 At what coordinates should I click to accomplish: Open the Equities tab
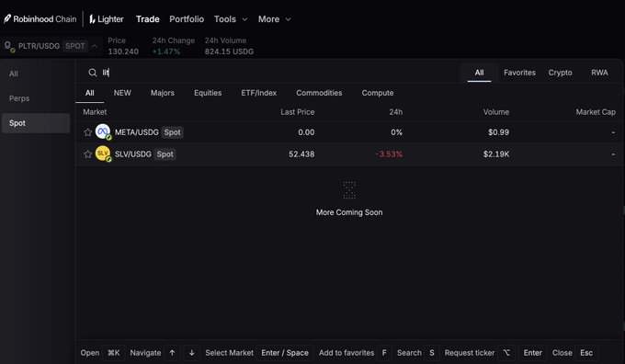point(208,93)
